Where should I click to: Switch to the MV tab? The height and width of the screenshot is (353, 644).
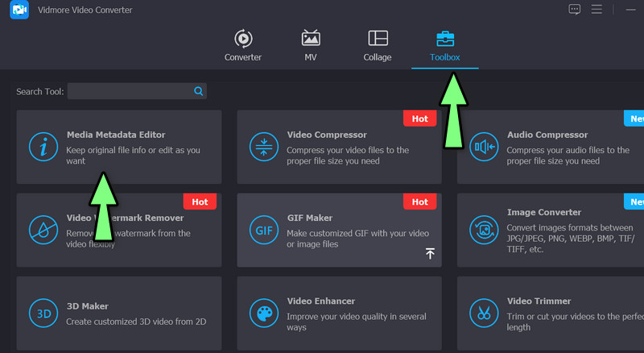point(311,46)
